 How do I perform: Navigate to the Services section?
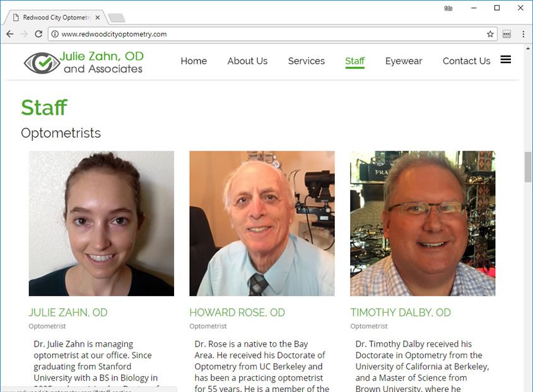pos(306,61)
